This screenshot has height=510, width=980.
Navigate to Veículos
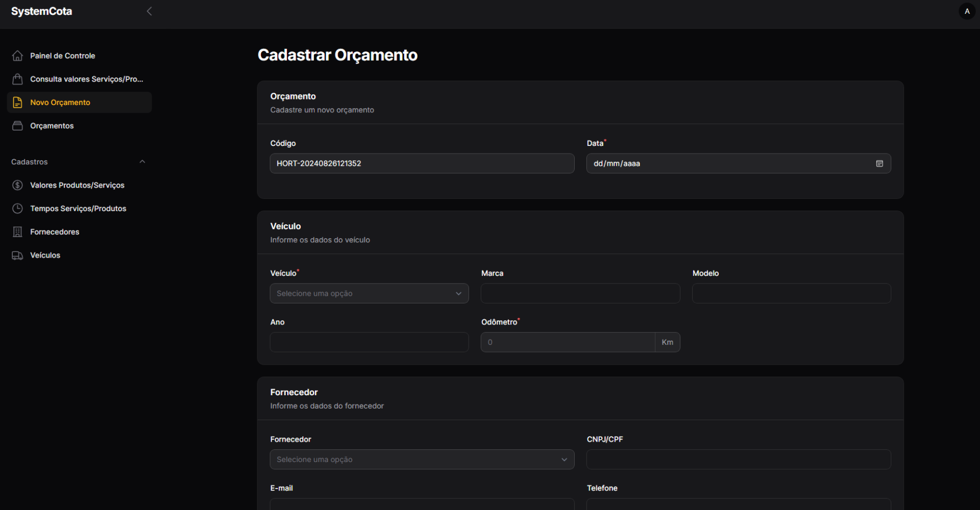click(80, 256)
